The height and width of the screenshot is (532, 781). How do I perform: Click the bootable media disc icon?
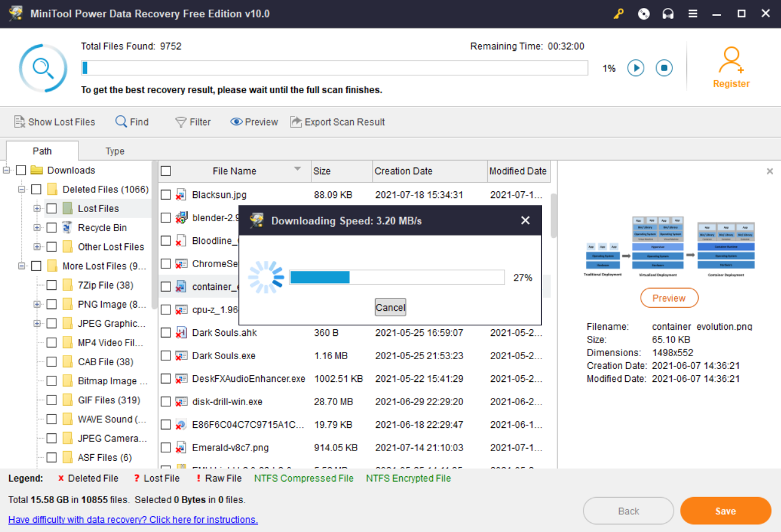coord(644,13)
